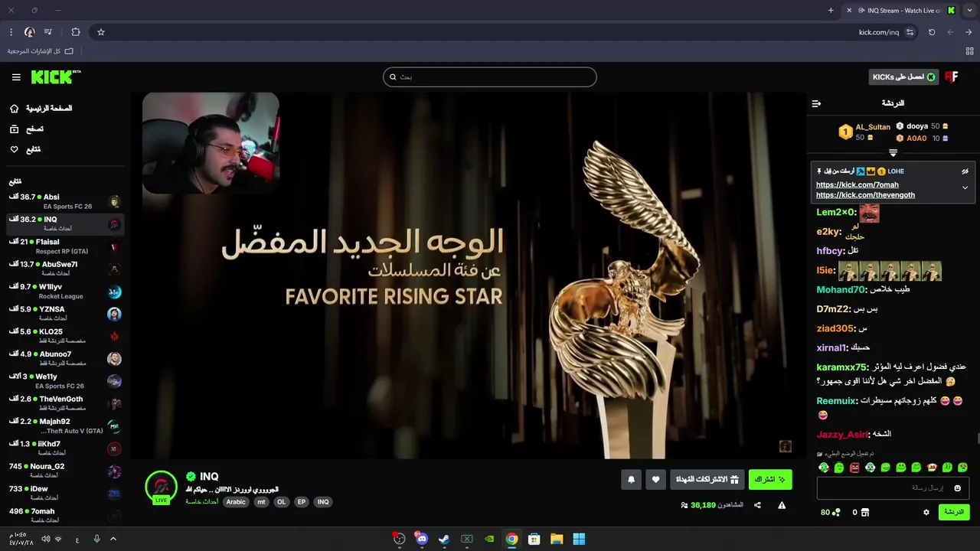
Task: Click the share icon under video
Action: 757,505
